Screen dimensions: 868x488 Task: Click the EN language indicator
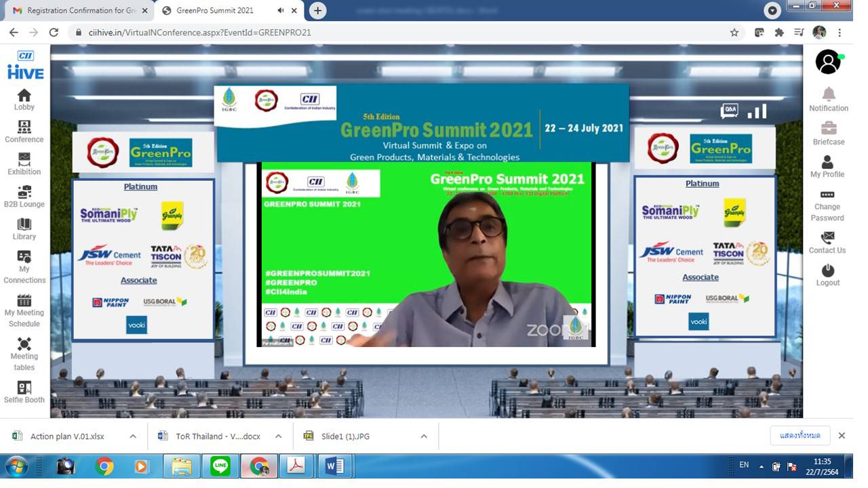[x=744, y=465]
